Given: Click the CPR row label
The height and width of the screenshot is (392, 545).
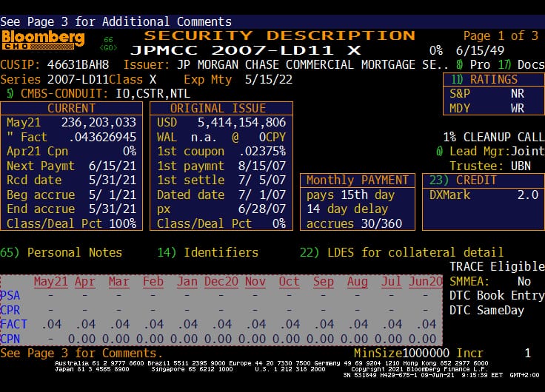Looking at the screenshot, I should 10,310.
